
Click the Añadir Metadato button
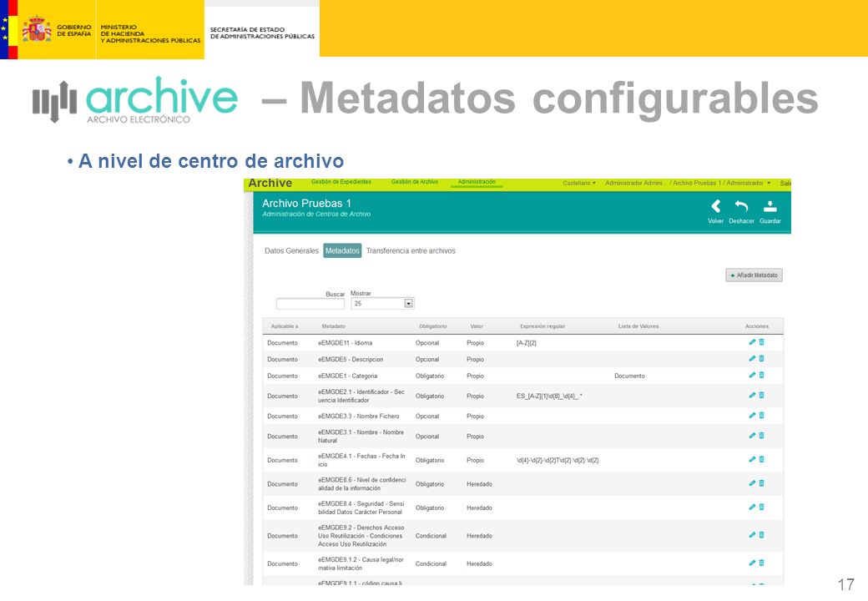coord(754,275)
